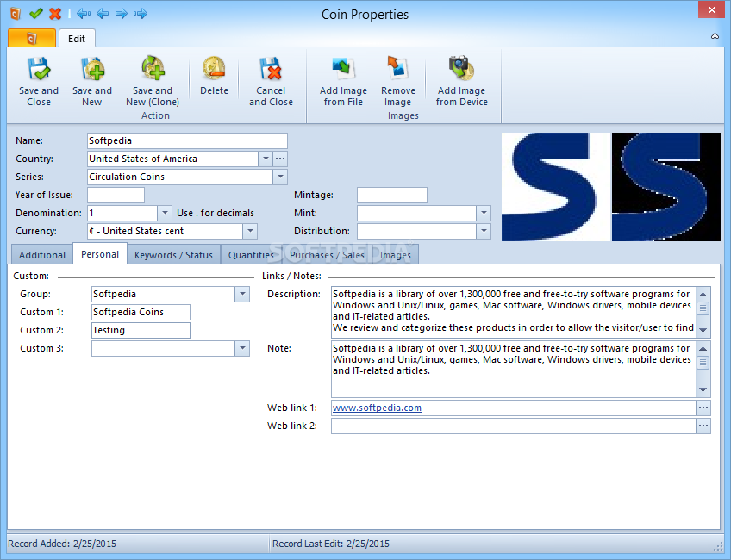This screenshot has height=560, width=731.
Task: Expand the Custom 3 dropdown
Action: tap(242, 348)
